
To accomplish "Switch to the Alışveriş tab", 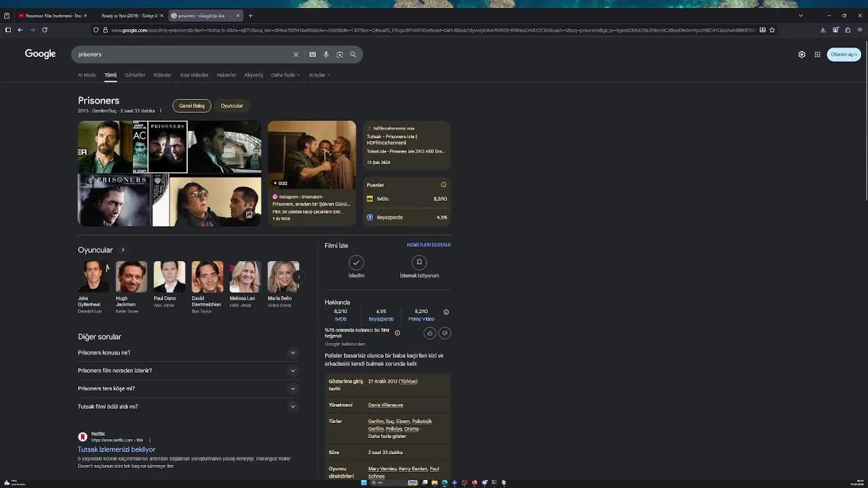I will click(x=254, y=75).
